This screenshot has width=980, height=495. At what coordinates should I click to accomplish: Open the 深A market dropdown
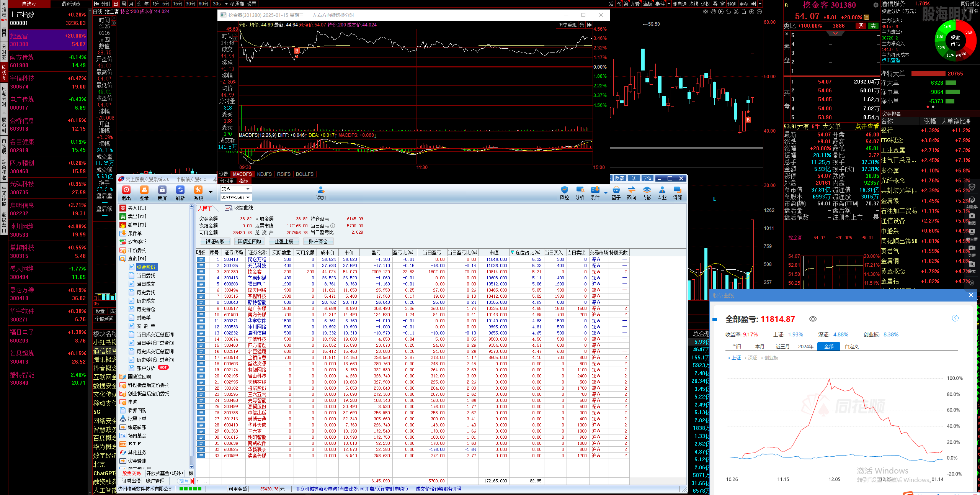[x=235, y=189]
